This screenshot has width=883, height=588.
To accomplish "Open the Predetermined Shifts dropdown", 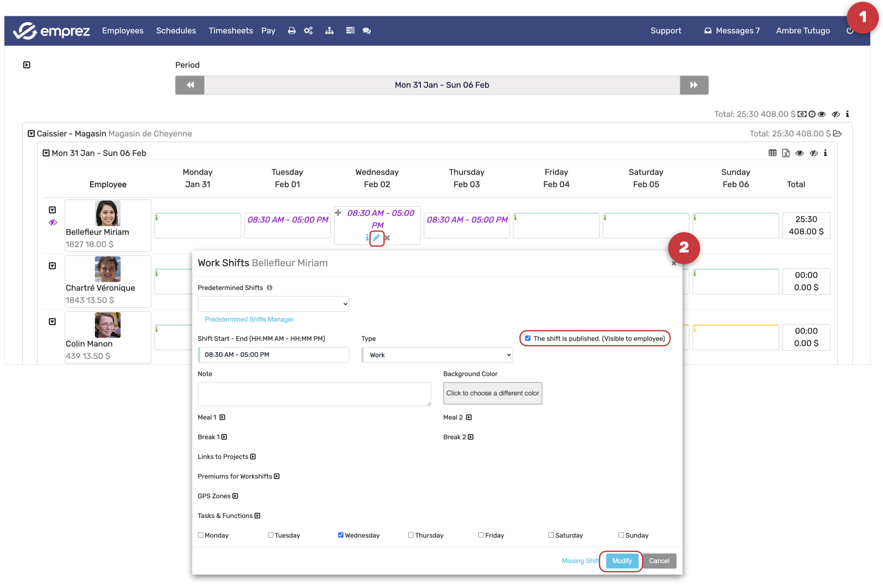I will (273, 304).
